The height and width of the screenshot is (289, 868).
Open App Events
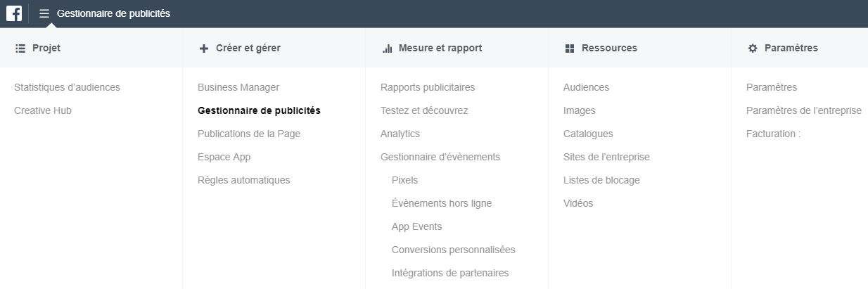pyautogui.click(x=416, y=226)
